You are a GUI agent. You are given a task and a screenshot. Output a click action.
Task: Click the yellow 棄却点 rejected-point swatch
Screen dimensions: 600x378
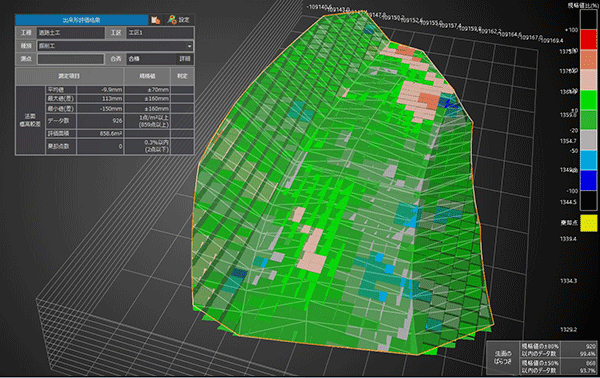click(589, 223)
